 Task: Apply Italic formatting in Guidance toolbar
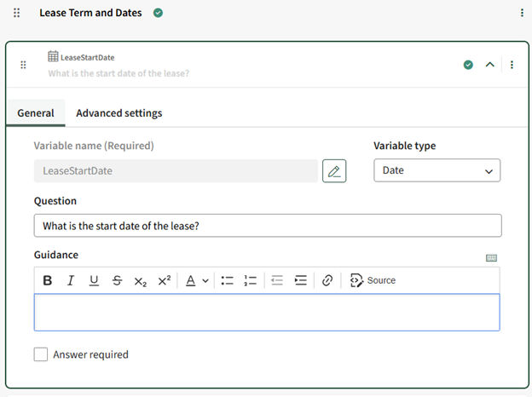click(71, 280)
